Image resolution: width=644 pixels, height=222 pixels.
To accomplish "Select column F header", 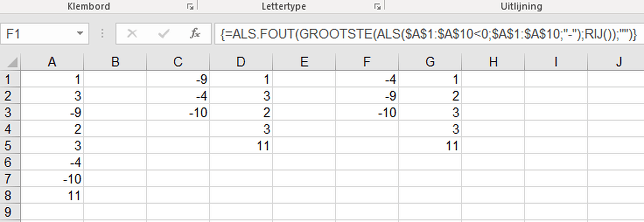I will tap(367, 62).
